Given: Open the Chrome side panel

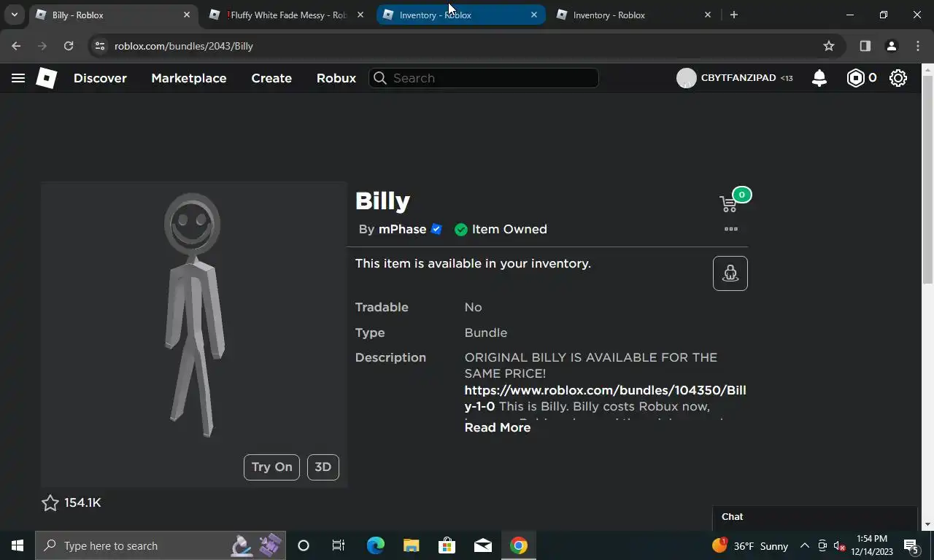Looking at the screenshot, I should pos(865,46).
